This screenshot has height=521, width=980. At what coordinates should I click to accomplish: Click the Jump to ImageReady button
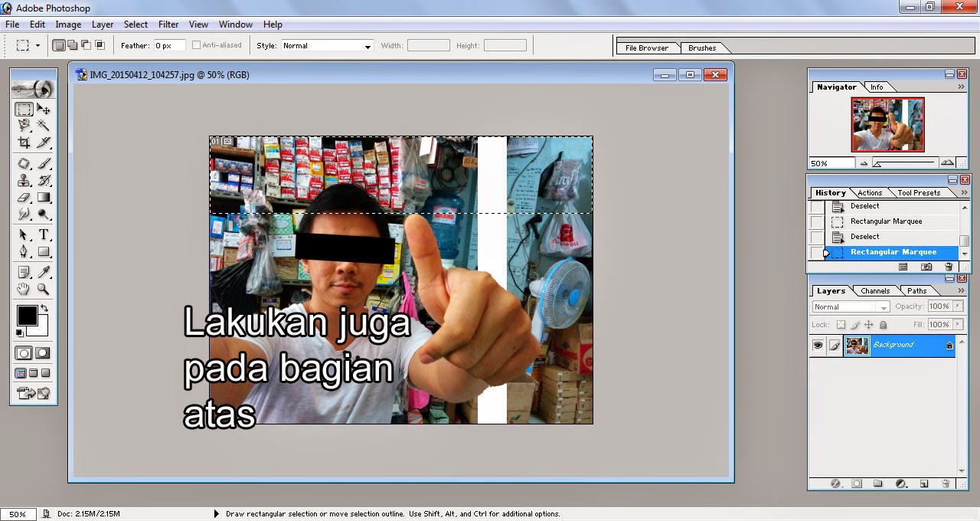coord(34,394)
